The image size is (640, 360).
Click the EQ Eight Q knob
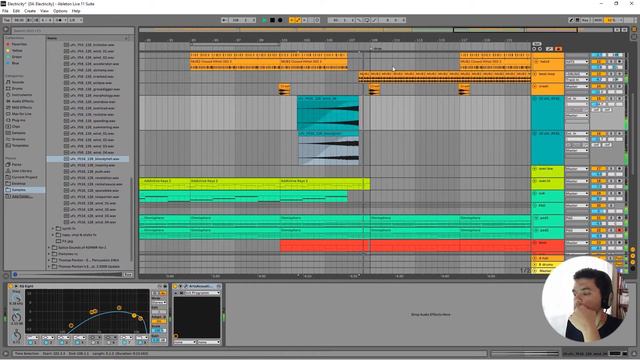(16, 336)
